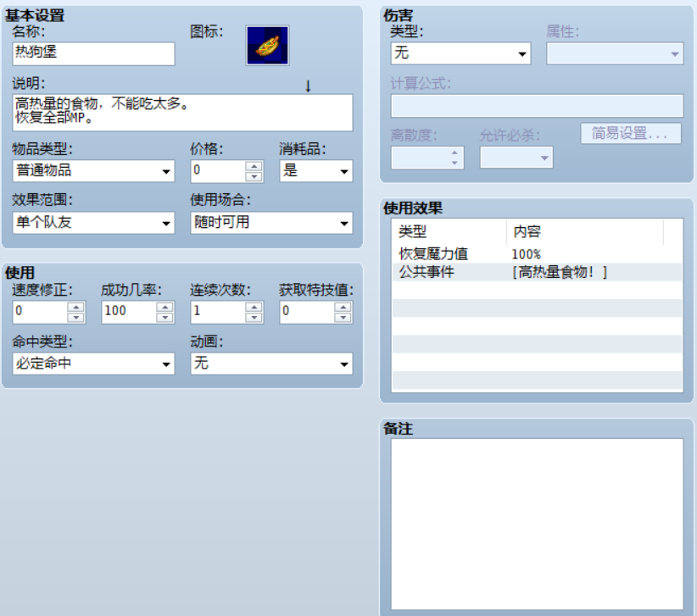The width and height of the screenshot is (697, 616).
Task: Decrease the 获取特技值 value
Action: 343,317
